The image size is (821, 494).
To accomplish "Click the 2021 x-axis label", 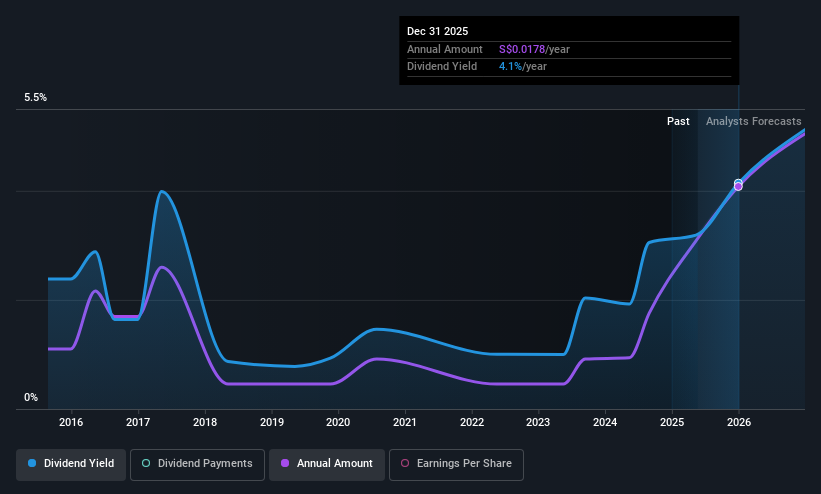I will click(x=405, y=422).
